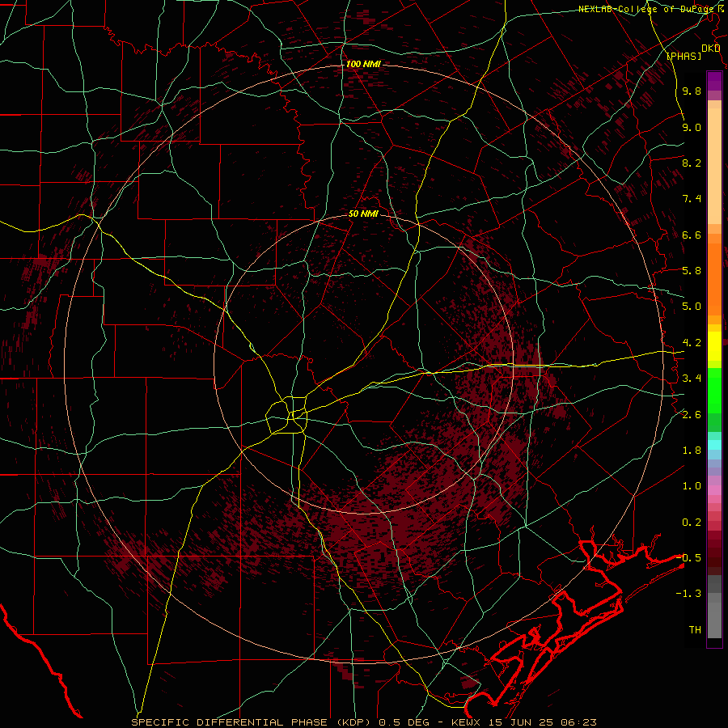
Task: Click the 9.0 value on the scale
Action: coord(692,128)
